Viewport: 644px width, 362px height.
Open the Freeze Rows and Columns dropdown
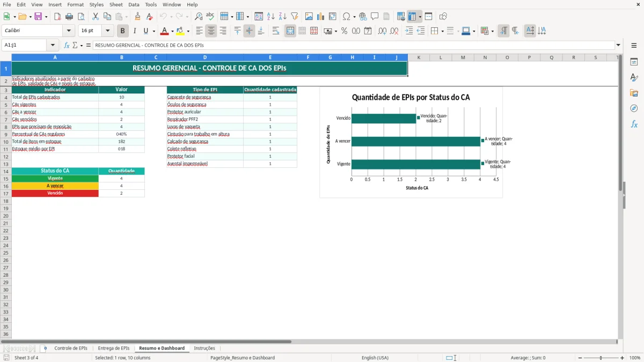click(x=420, y=17)
